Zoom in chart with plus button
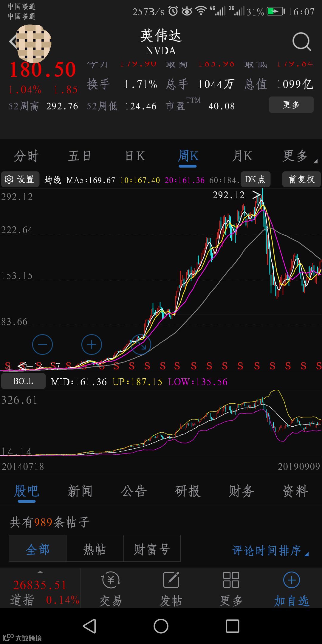This screenshot has height=644, width=322. [x=92, y=345]
